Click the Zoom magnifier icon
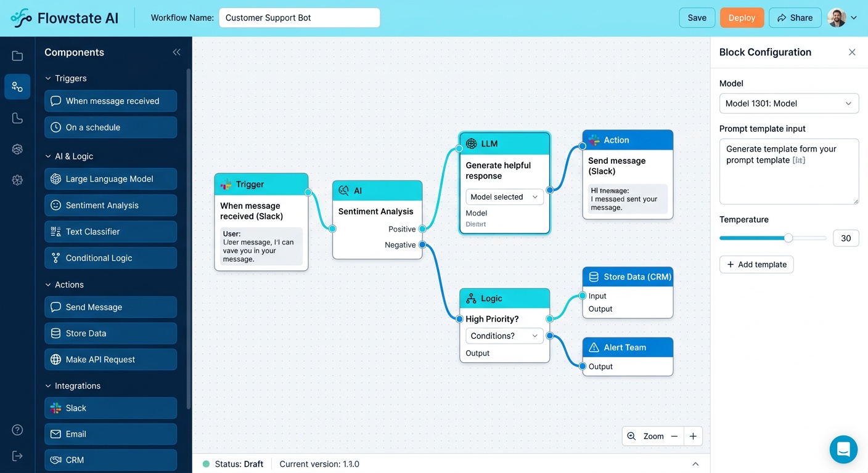 coord(631,436)
